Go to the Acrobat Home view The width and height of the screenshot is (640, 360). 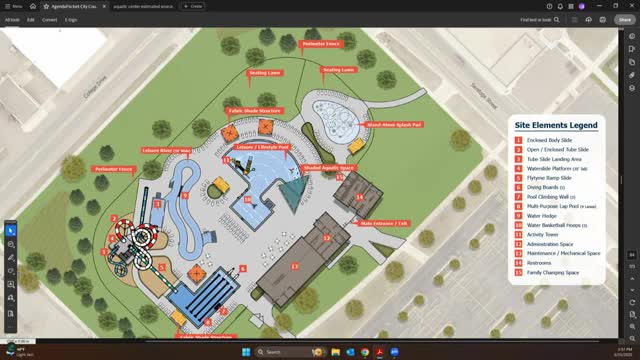[33, 7]
